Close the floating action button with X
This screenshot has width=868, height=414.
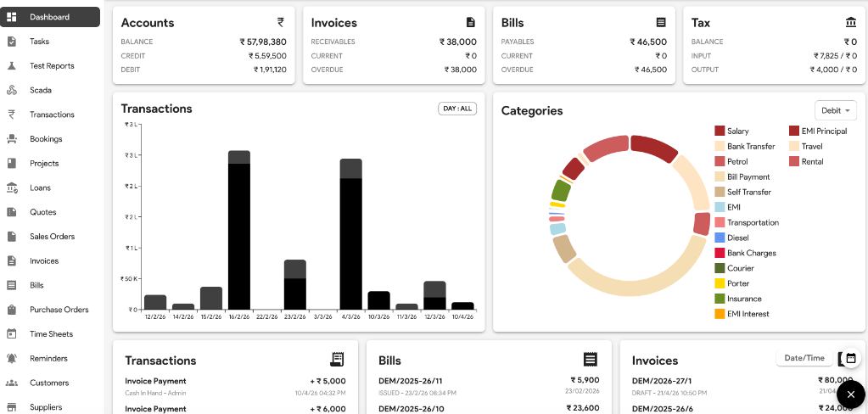(x=851, y=394)
